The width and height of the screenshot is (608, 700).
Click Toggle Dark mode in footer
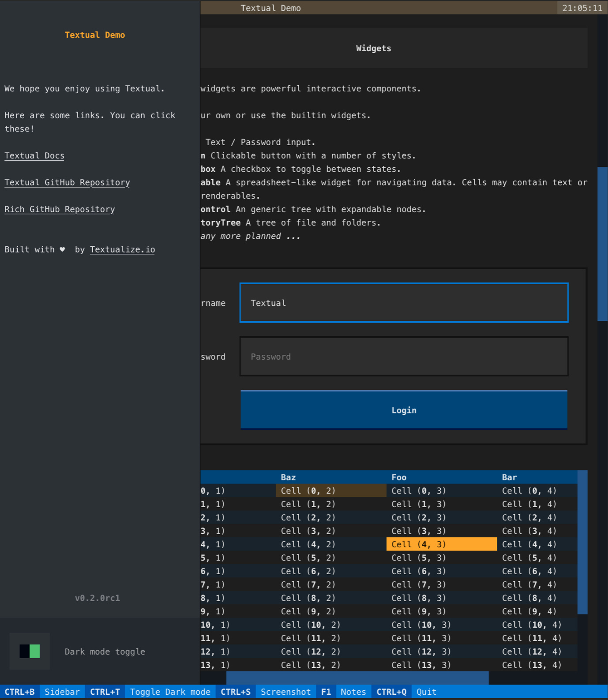pos(170,692)
